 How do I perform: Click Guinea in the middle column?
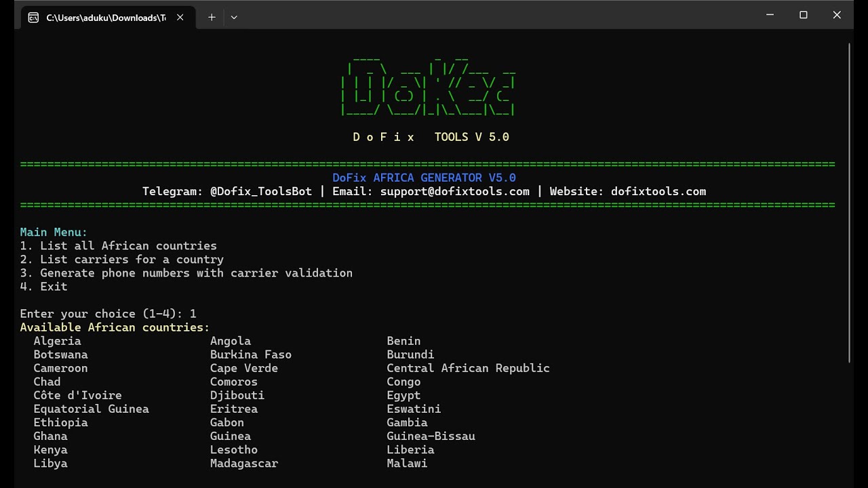pos(231,436)
